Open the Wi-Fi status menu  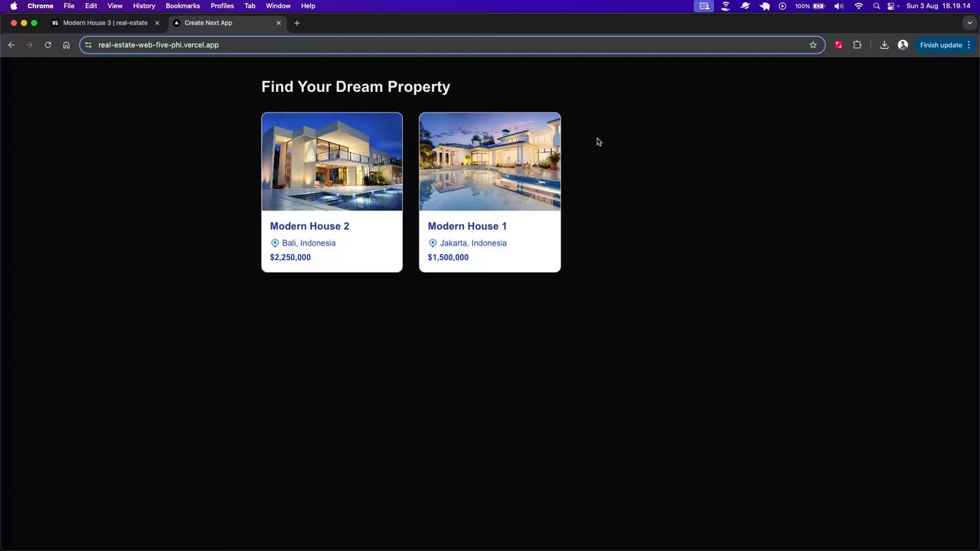(x=858, y=6)
